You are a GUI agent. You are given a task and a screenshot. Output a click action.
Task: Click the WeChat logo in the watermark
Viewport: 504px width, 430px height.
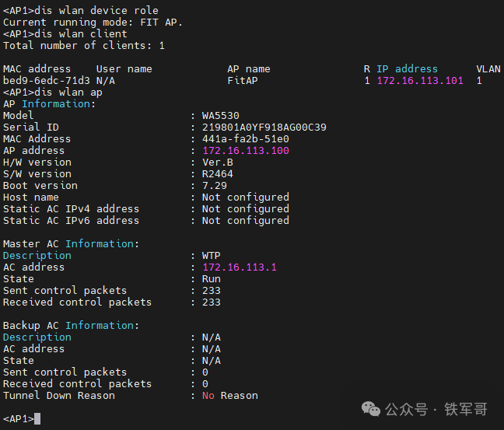(x=373, y=409)
